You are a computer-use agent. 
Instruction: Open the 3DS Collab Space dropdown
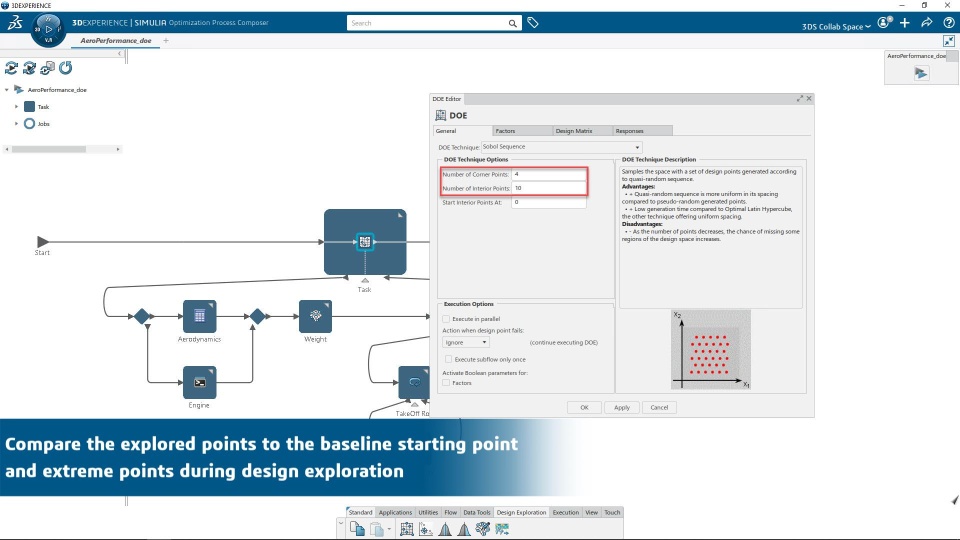coord(836,26)
